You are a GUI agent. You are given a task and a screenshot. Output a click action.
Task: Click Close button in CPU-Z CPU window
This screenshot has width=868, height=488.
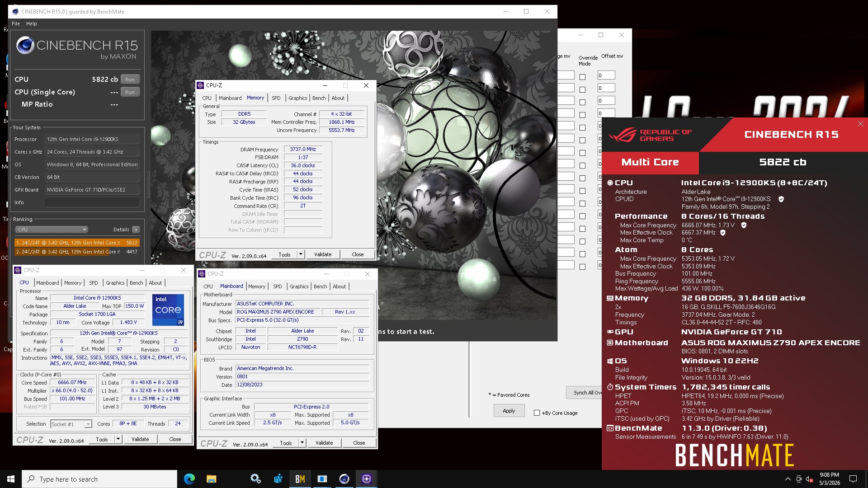[175, 439]
